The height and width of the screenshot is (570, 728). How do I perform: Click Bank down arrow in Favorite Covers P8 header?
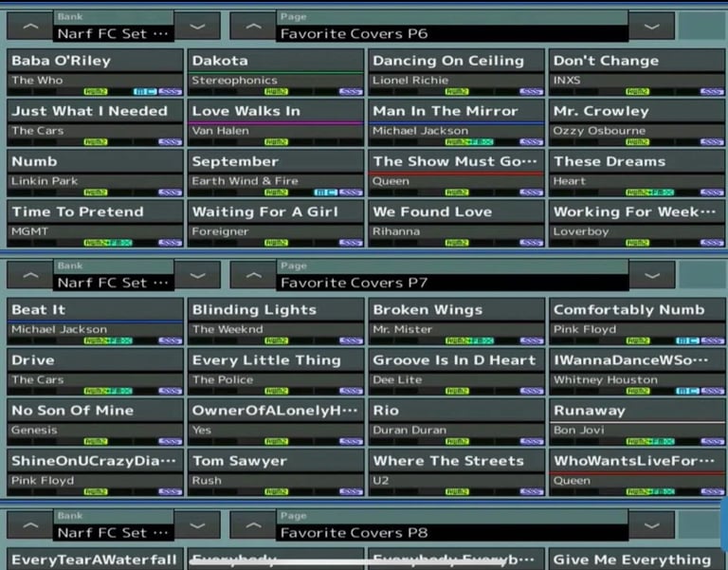pos(197,525)
